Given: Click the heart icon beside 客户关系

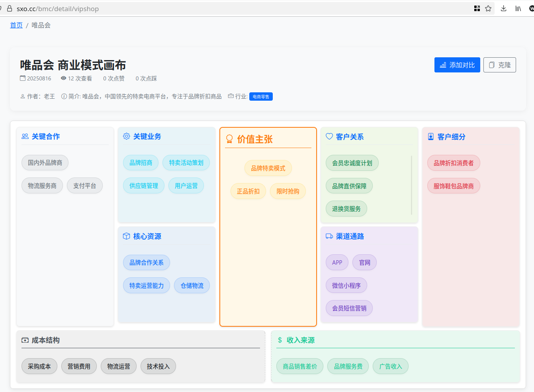Looking at the screenshot, I should pyautogui.click(x=329, y=137).
